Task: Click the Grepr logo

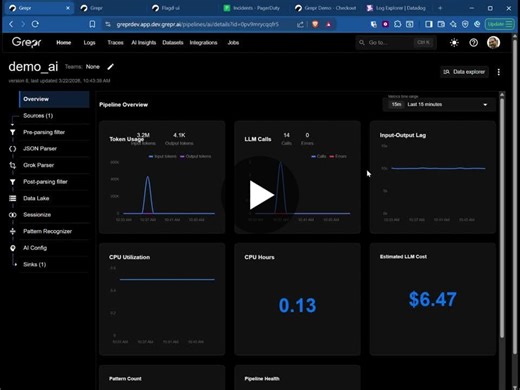Action: [x=26, y=42]
